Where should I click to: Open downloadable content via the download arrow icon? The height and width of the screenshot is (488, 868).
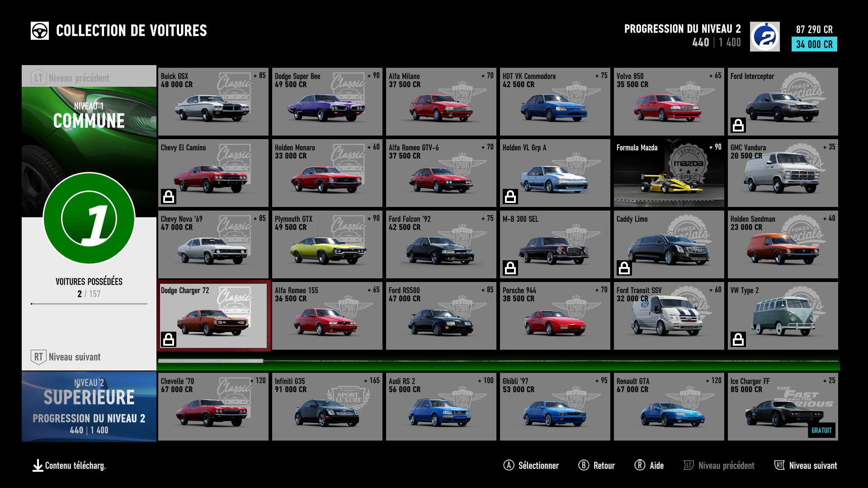(38, 465)
